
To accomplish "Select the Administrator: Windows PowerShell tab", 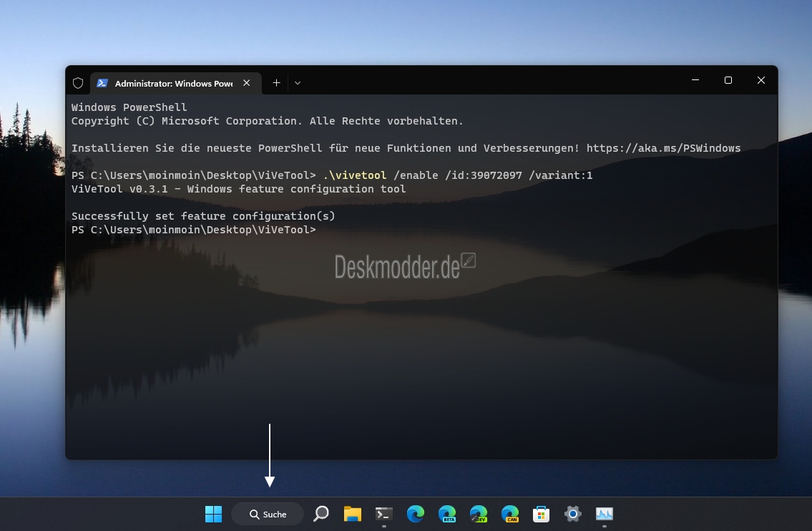I will (175, 84).
